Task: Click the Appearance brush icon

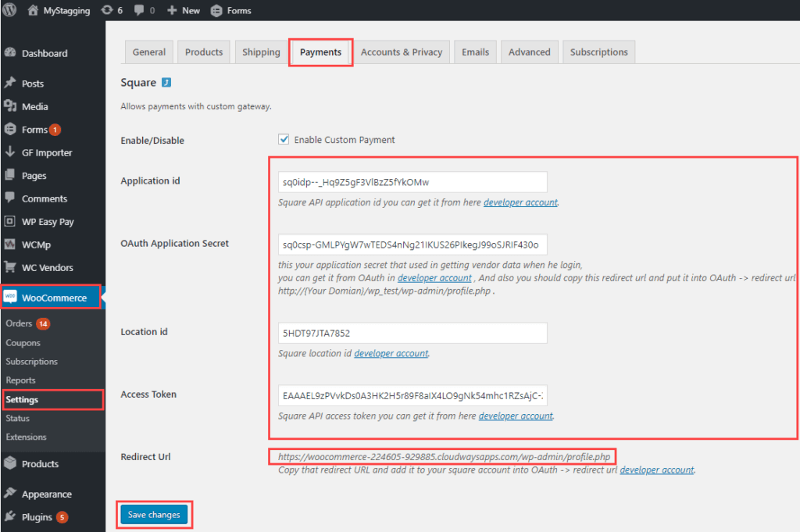Action: (9, 493)
